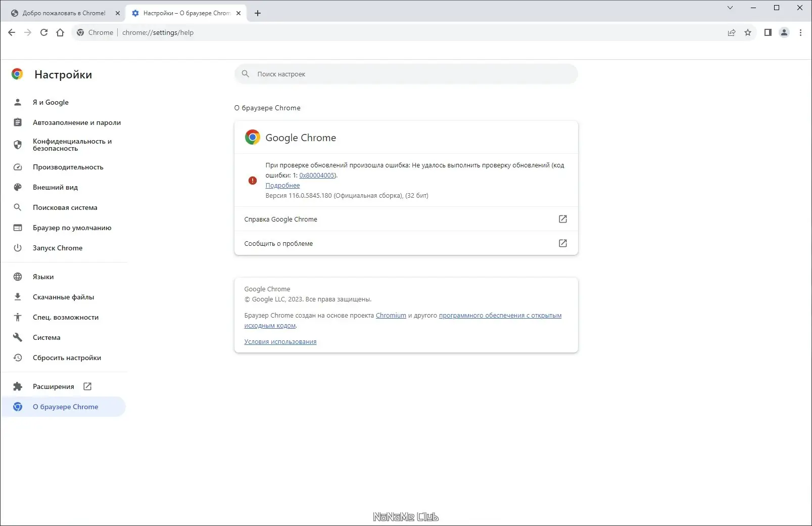Click the Chrome icon beside 'О браузере Chrome' in sidebar
The width and height of the screenshot is (812, 526).
pos(18,407)
